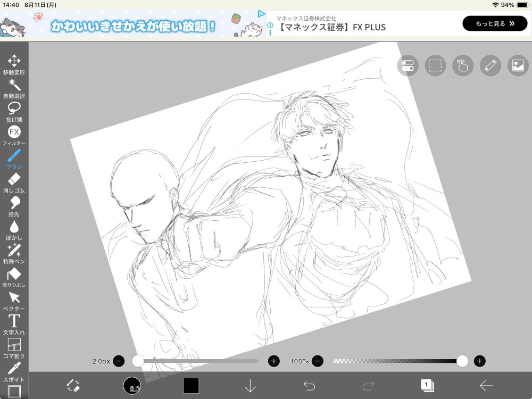532x399 pixels.
Task: Open the material image picker
Action: 518,65
